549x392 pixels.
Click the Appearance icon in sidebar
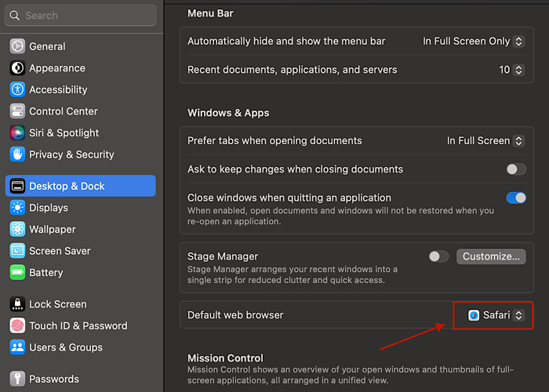17,68
